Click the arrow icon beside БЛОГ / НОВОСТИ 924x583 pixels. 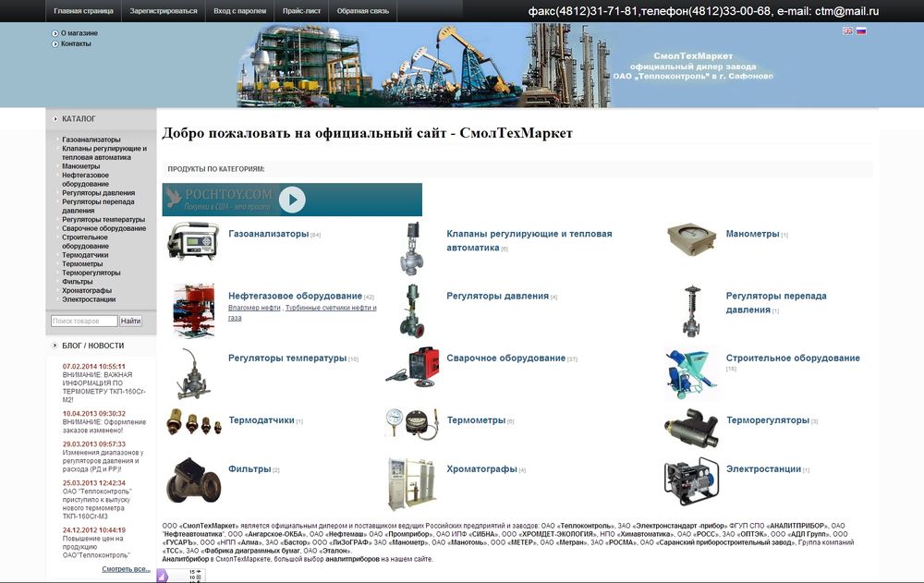pyautogui.click(x=55, y=346)
